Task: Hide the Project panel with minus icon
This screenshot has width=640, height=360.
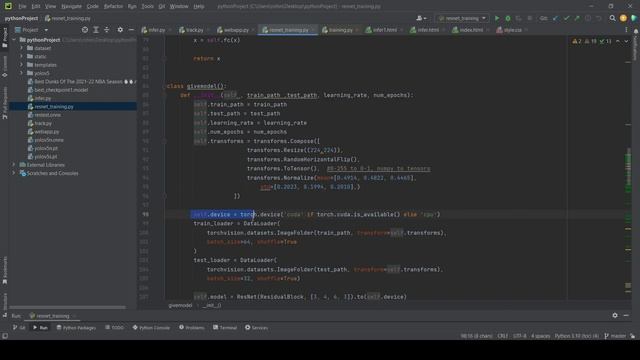Action: pos(131,30)
